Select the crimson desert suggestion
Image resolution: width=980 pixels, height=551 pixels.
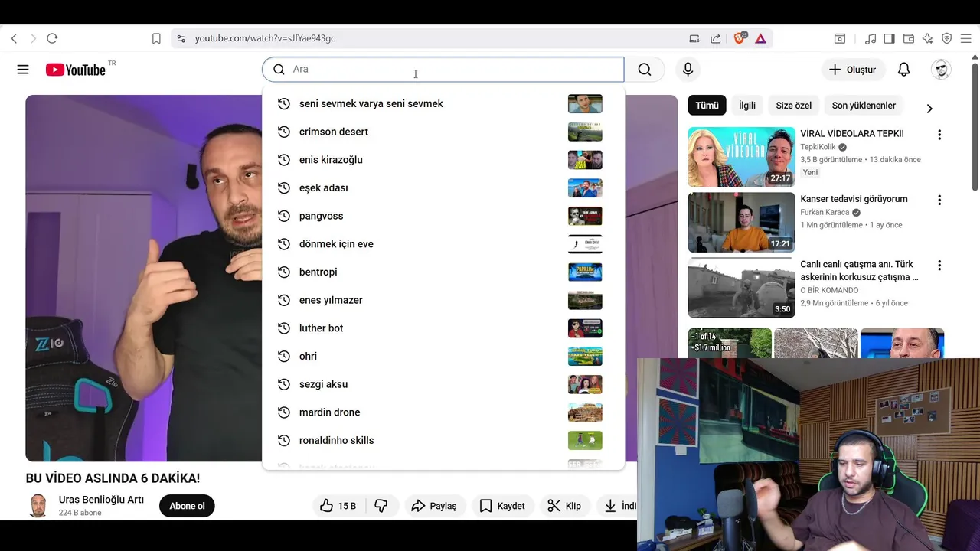tap(443, 132)
